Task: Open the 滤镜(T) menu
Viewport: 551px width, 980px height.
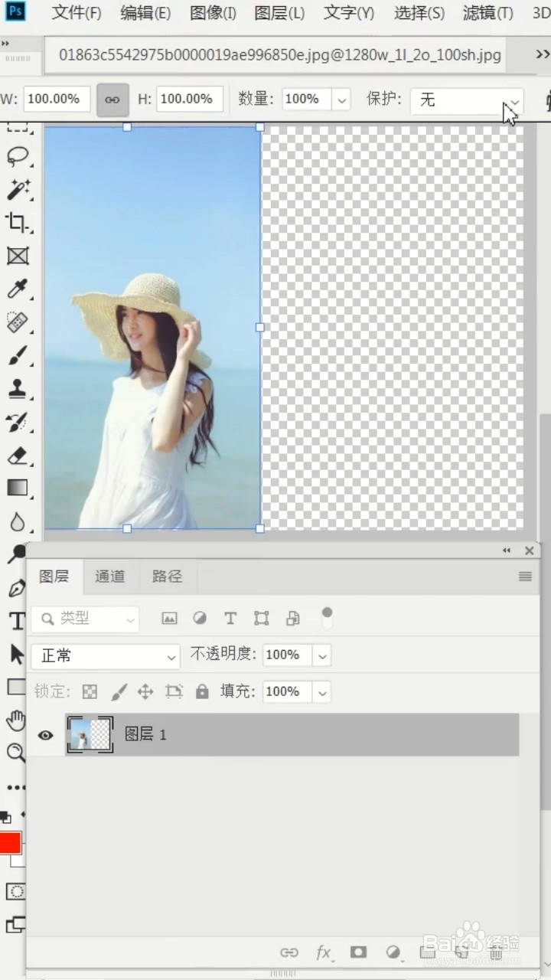Action: 488,13
